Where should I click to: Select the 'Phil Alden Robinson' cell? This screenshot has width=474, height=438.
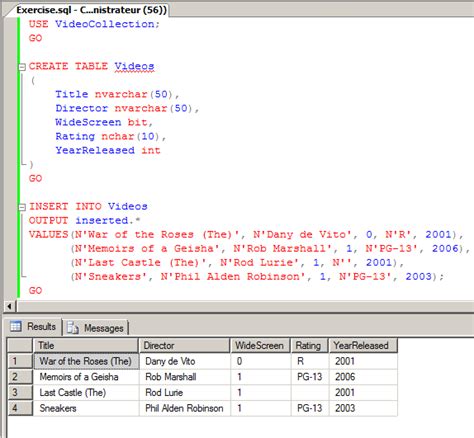coord(185,408)
